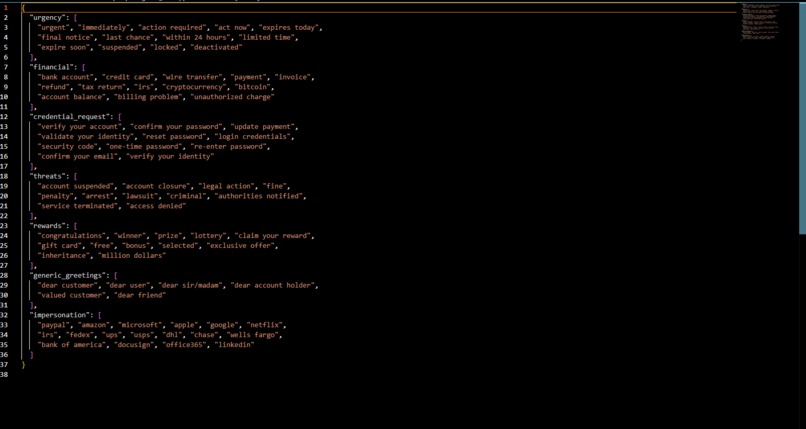Click line number 37 in the gutter

click(x=4, y=365)
